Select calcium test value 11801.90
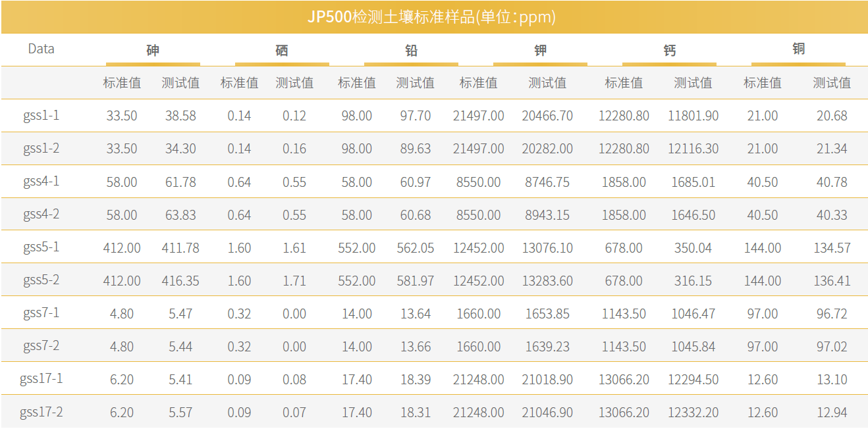Screen dimensions: 868x429 click(693, 116)
